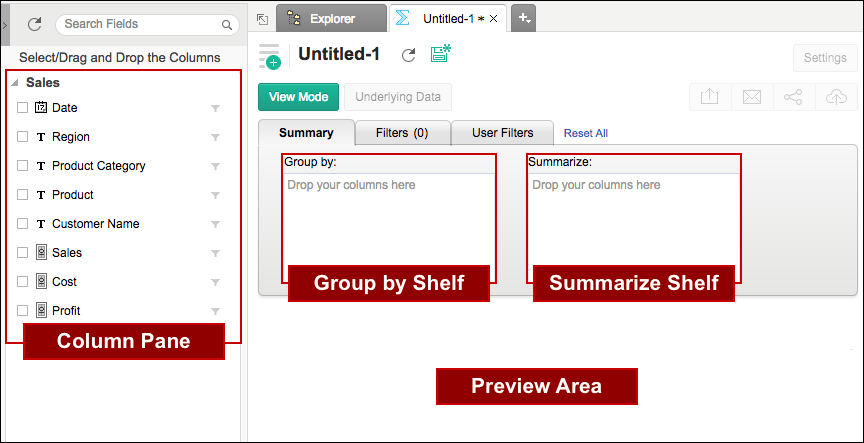This screenshot has height=443, width=864.
Task: Open the Summary tab
Action: tap(306, 133)
